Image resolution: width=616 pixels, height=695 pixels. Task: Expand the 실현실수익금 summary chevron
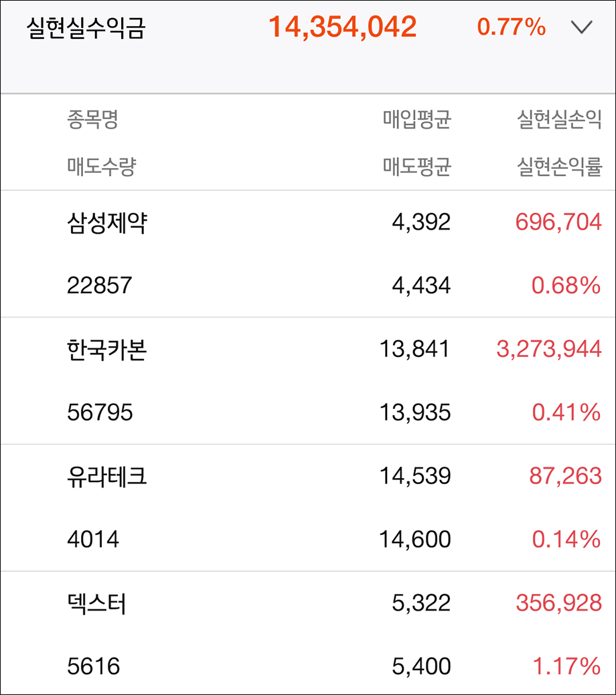tap(581, 27)
